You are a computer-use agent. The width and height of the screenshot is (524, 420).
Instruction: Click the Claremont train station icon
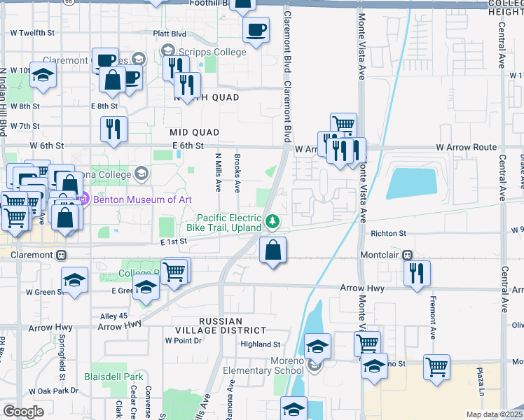tap(61, 255)
